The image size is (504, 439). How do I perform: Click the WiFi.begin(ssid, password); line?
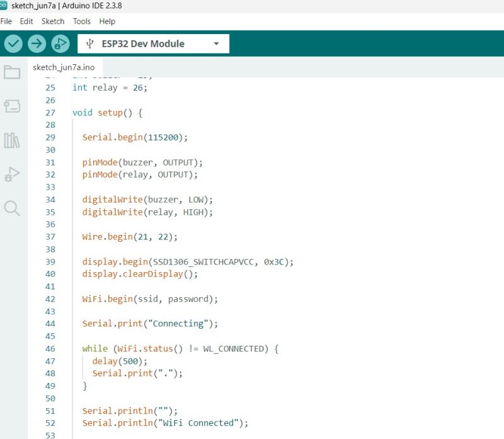(x=150, y=299)
